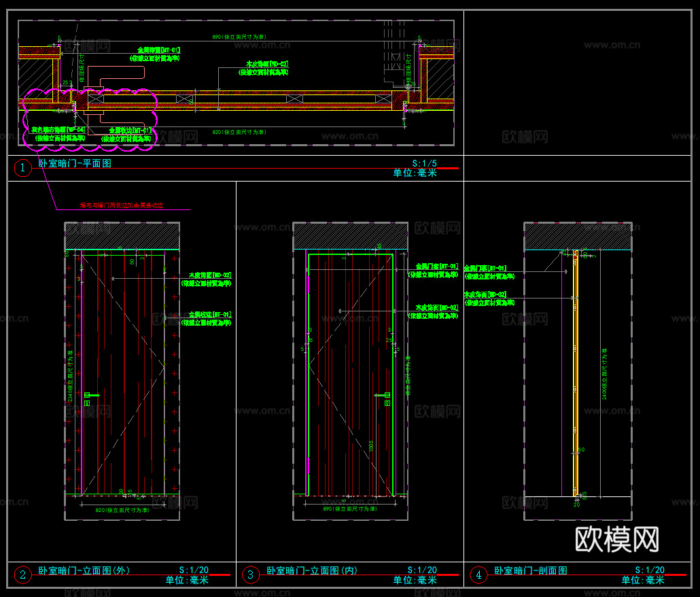Click vertical dimension 2400依立面尺寸为准 in section

point(604,374)
